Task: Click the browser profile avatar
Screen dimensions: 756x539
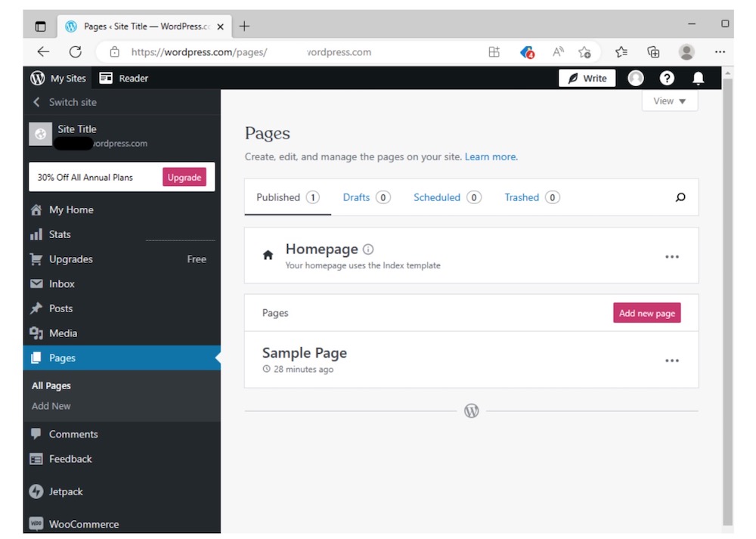Action: point(686,52)
